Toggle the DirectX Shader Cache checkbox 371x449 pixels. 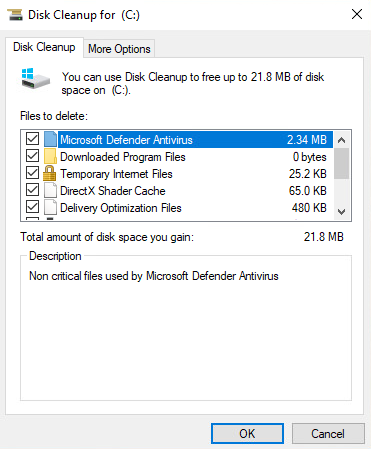point(32,190)
